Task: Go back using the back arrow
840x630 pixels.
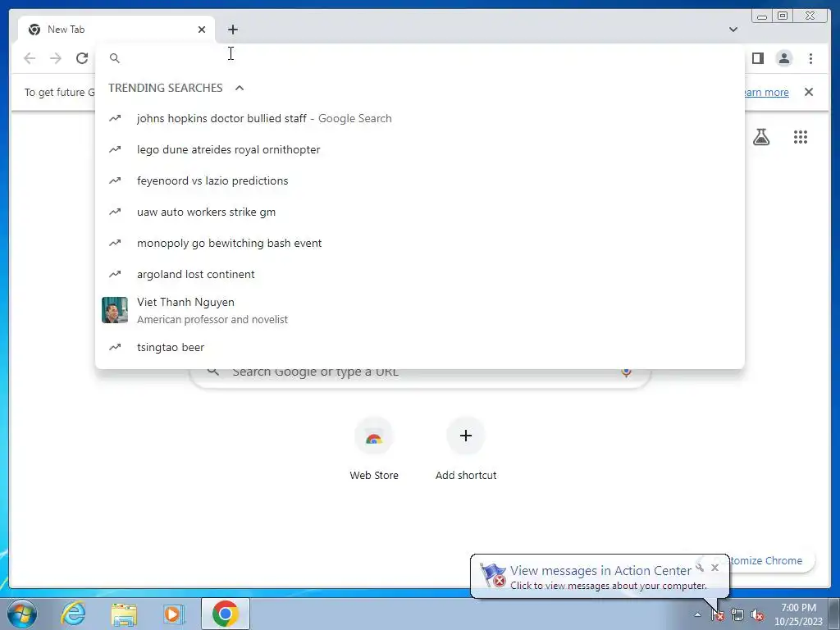Action: click(x=30, y=58)
